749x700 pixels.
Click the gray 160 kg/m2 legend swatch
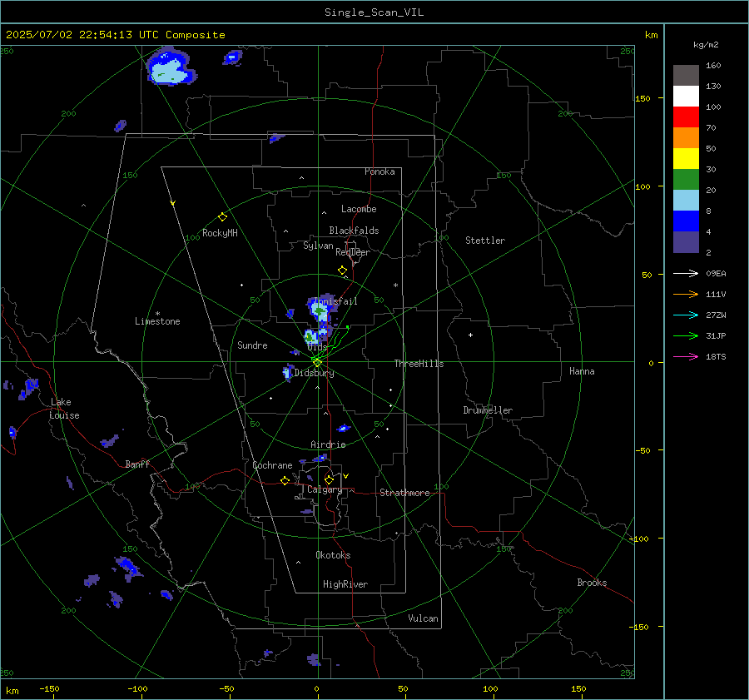[x=686, y=75]
